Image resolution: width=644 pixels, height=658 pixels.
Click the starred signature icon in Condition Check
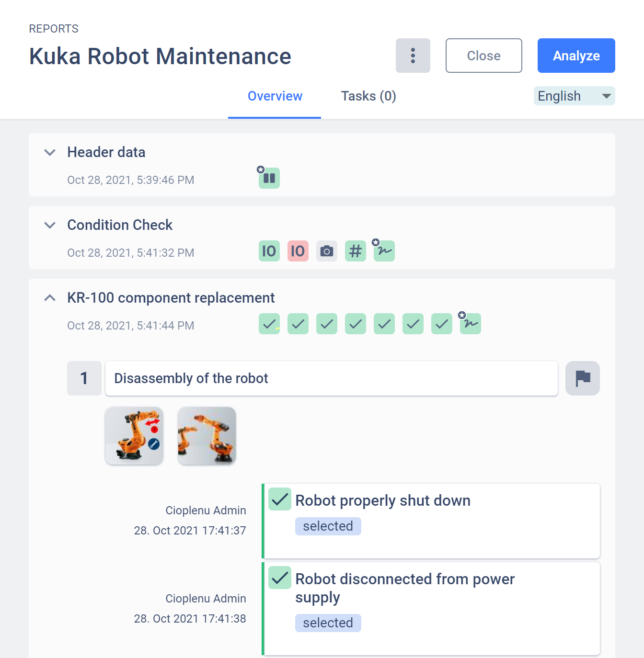coord(384,250)
